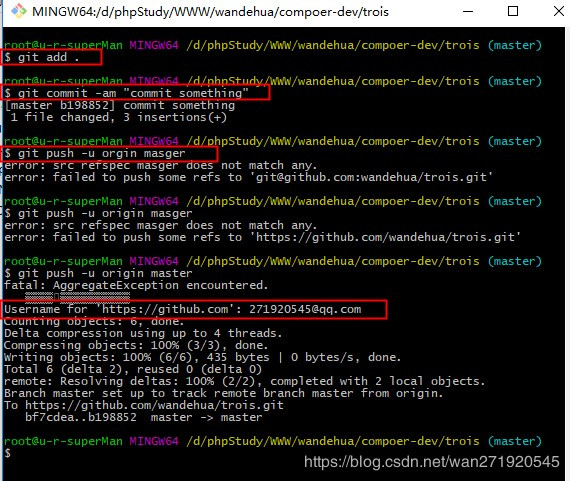Click '[master b198852] commit something' output line
This screenshot has height=481, width=570.
120,105
